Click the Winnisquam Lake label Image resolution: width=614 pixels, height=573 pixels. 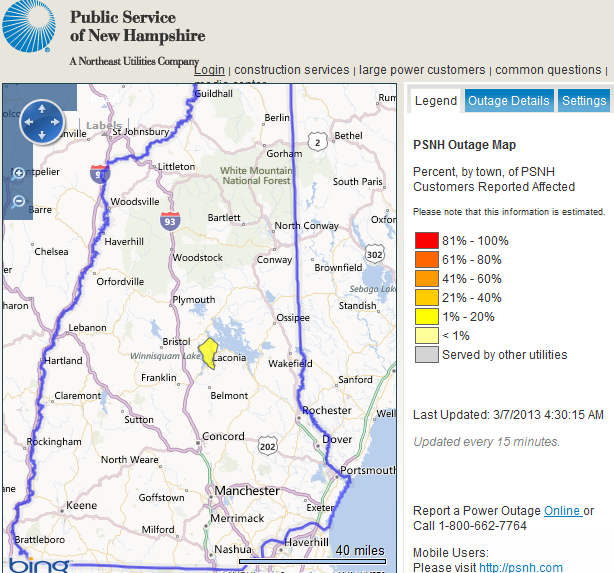coord(165,356)
